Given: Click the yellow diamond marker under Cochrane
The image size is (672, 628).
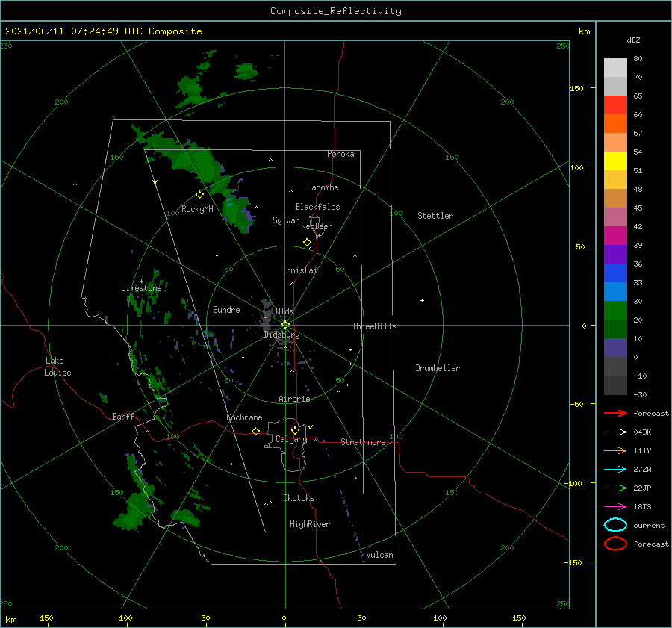Looking at the screenshot, I should click(255, 432).
